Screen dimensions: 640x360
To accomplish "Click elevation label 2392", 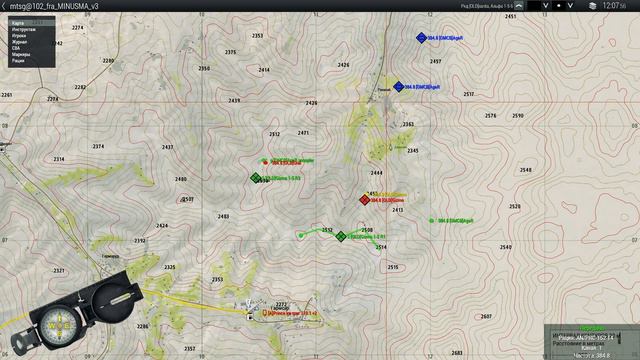I will [140, 241].
